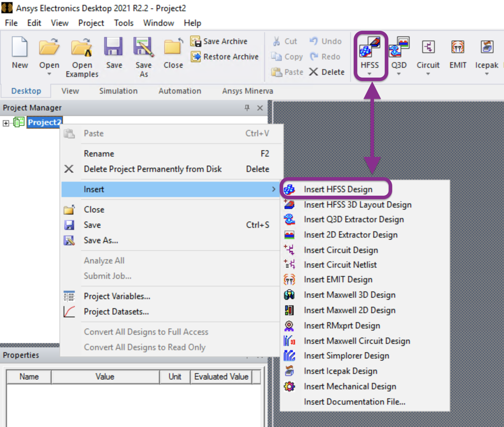Switch to the Automation ribbon tab
This screenshot has width=504, height=427.
click(x=180, y=91)
